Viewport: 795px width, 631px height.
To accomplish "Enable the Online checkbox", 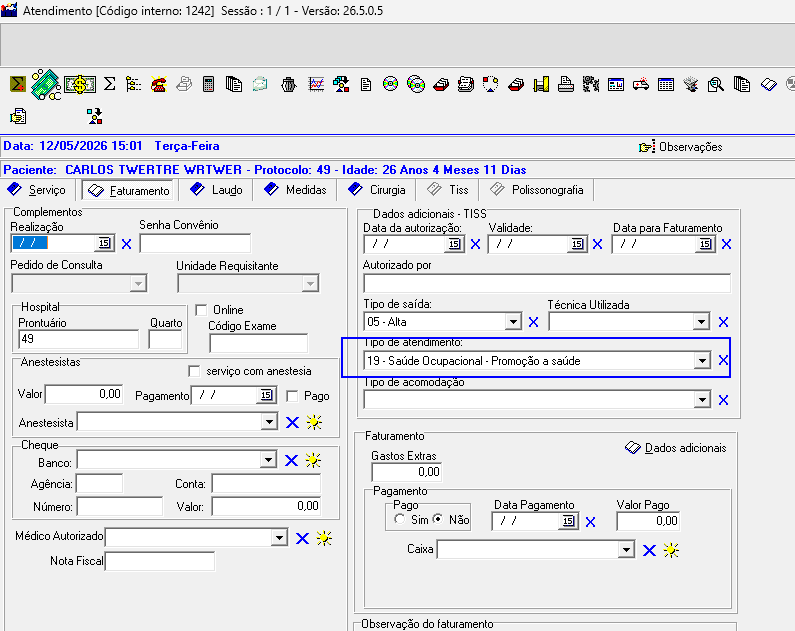I will pyautogui.click(x=201, y=310).
